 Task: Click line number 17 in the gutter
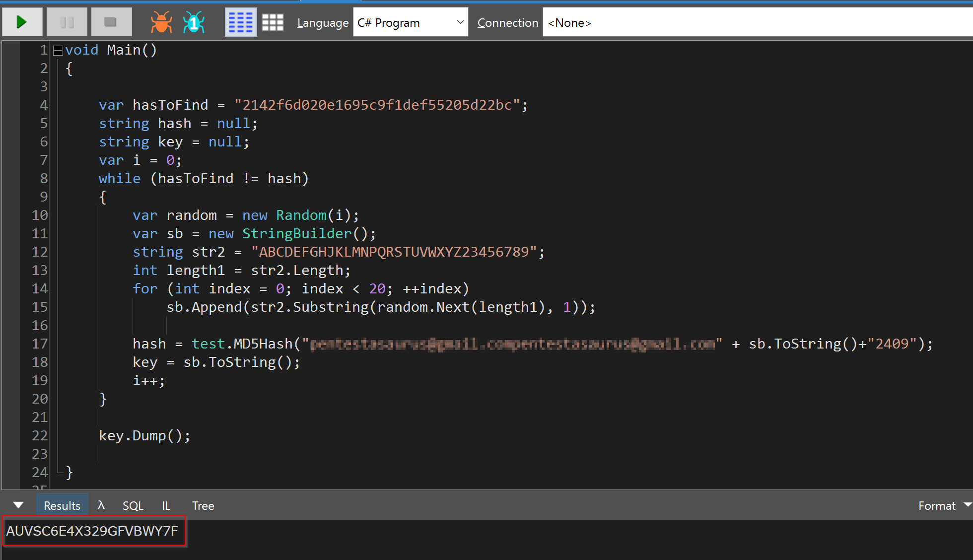(x=40, y=344)
